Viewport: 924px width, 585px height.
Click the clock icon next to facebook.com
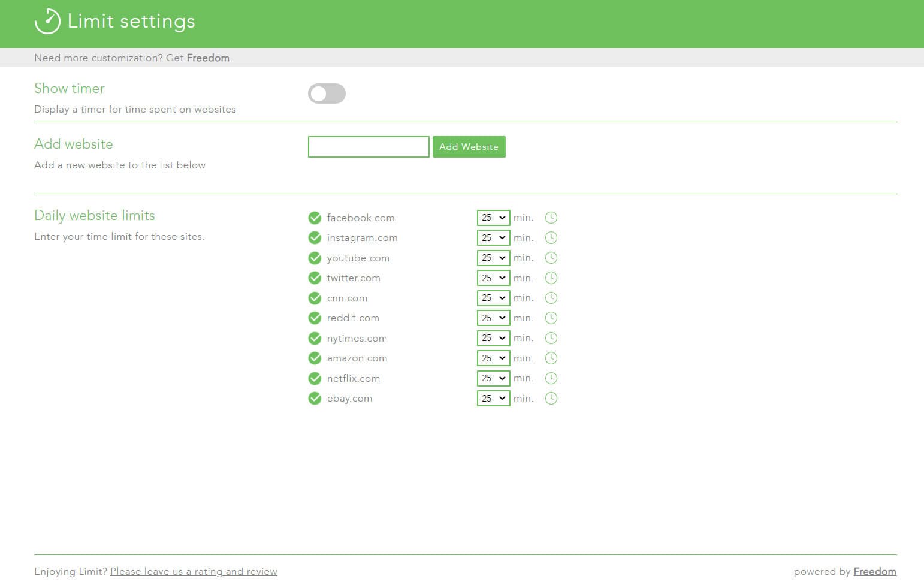tap(551, 218)
